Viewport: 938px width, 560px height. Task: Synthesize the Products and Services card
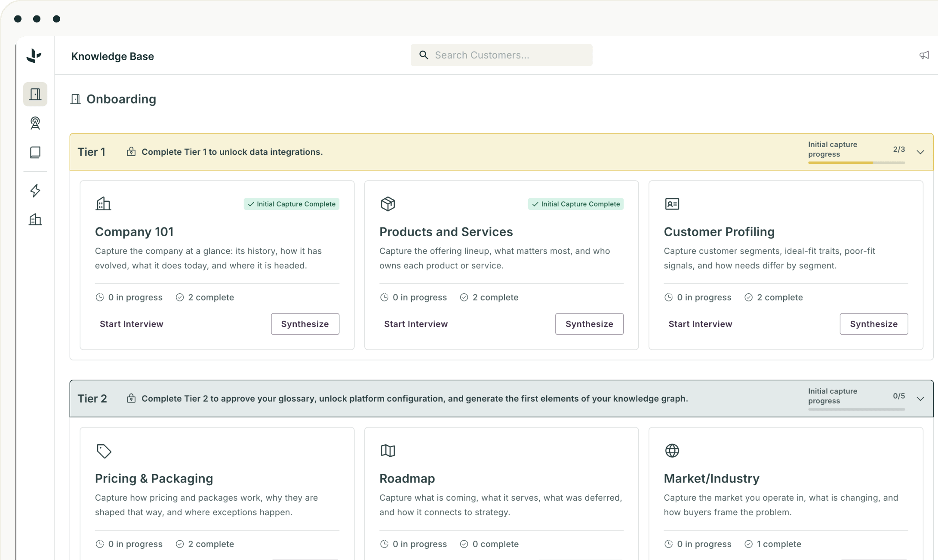coord(589,324)
